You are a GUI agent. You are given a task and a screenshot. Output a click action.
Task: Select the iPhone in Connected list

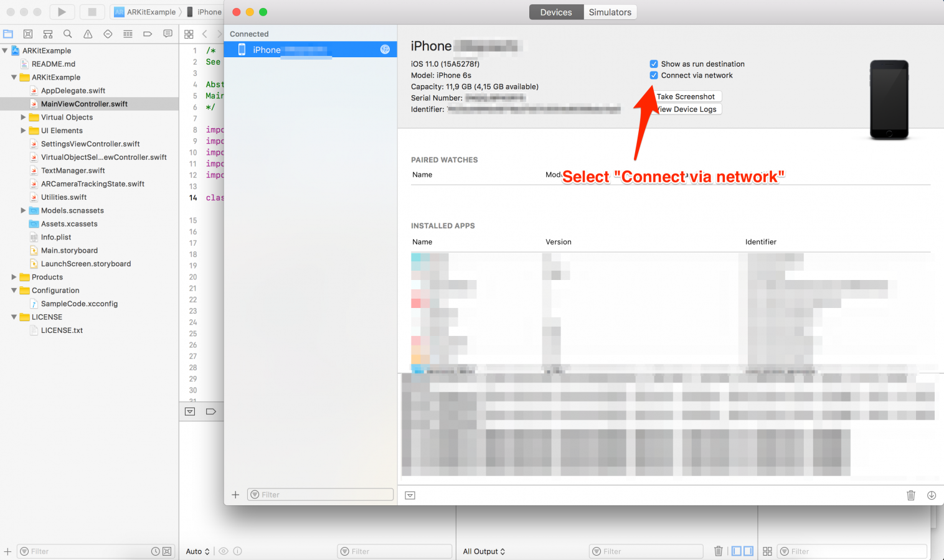click(310, 50)
